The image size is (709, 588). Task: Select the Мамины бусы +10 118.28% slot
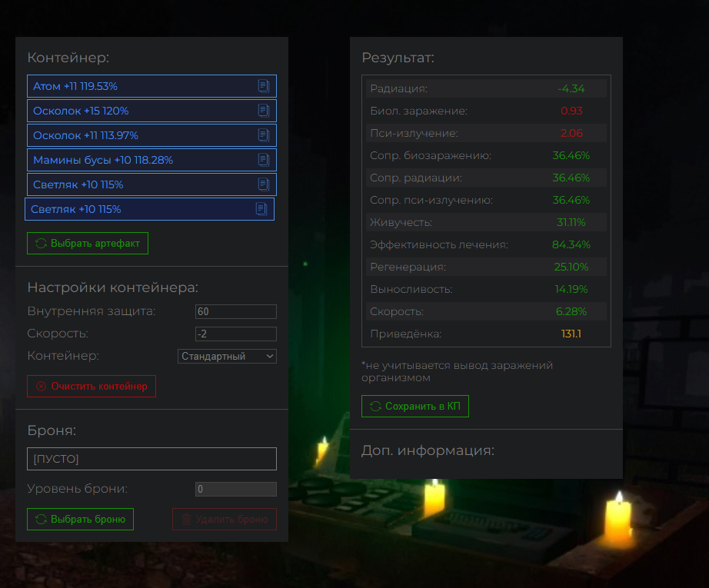[151, 160]
